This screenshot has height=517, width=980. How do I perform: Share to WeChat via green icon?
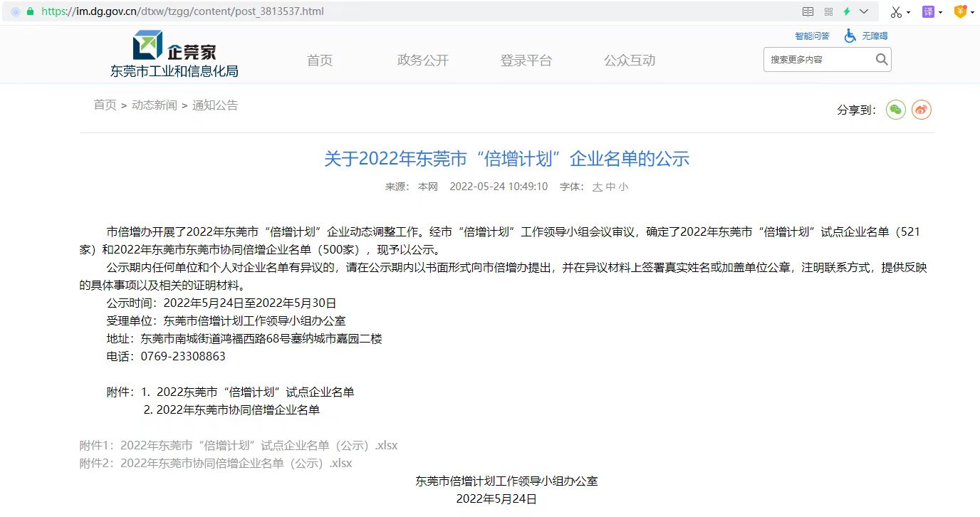tap(896, 110)
